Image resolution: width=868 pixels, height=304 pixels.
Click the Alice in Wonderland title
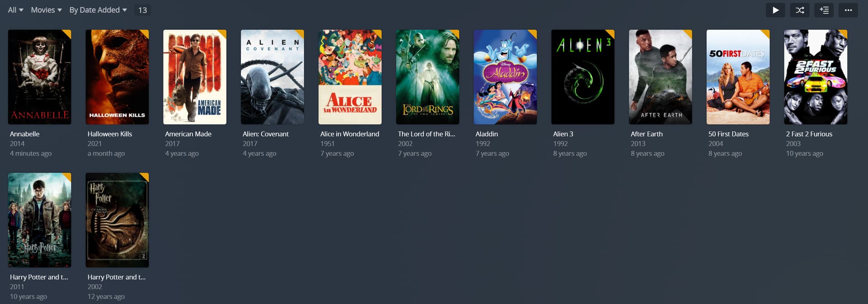tap(349, 134)
